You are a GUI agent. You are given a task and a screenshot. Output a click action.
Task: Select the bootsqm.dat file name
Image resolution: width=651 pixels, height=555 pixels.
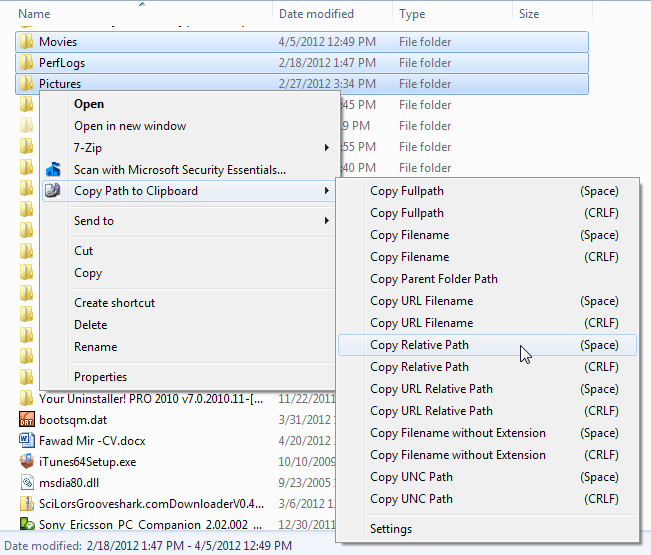[x=73, y=420]
